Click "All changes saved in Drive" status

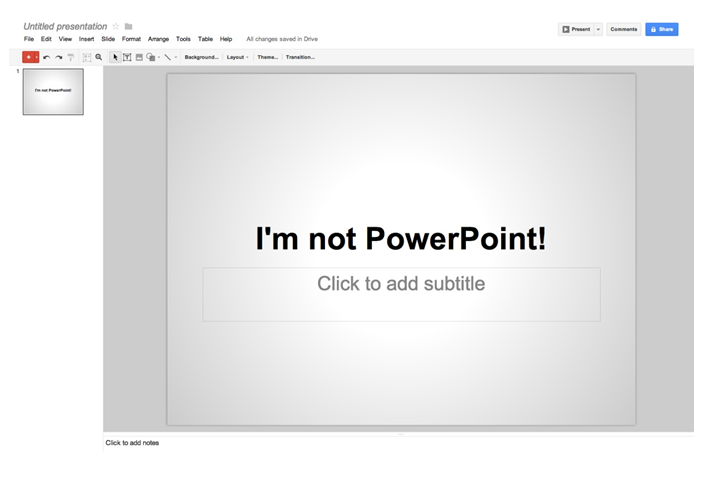coord(282,39)
